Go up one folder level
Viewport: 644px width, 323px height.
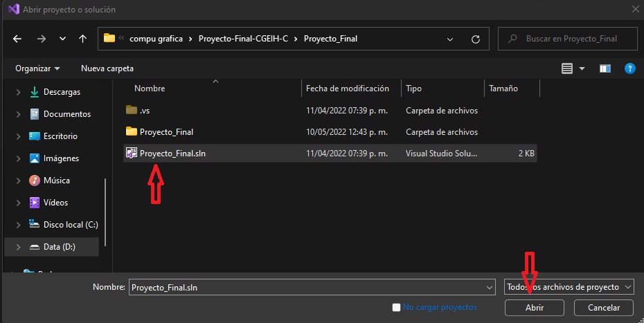coord(82,39)
